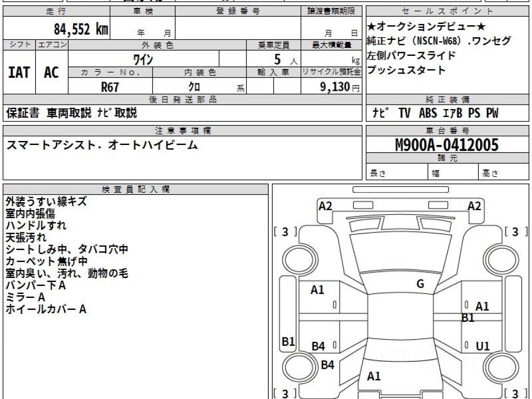Click the 外装うすい線キズ inspector note
Screen dimensions: 532x399
[46, 201]
